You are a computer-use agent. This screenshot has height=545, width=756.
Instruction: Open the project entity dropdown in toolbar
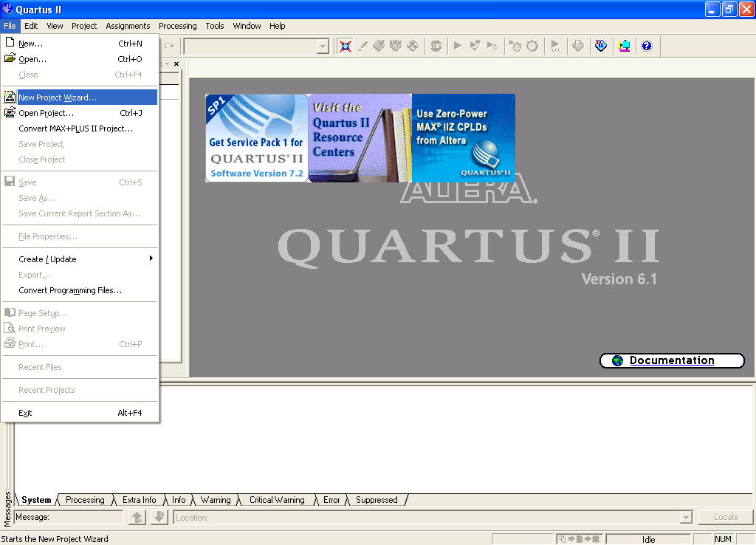pos(323,47)
